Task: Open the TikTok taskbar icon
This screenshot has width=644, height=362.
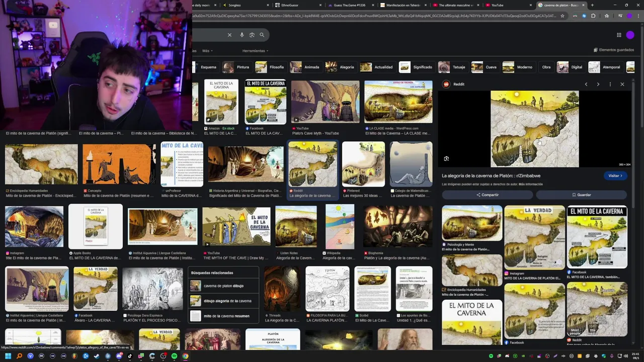Action: (x=130, y=356)
